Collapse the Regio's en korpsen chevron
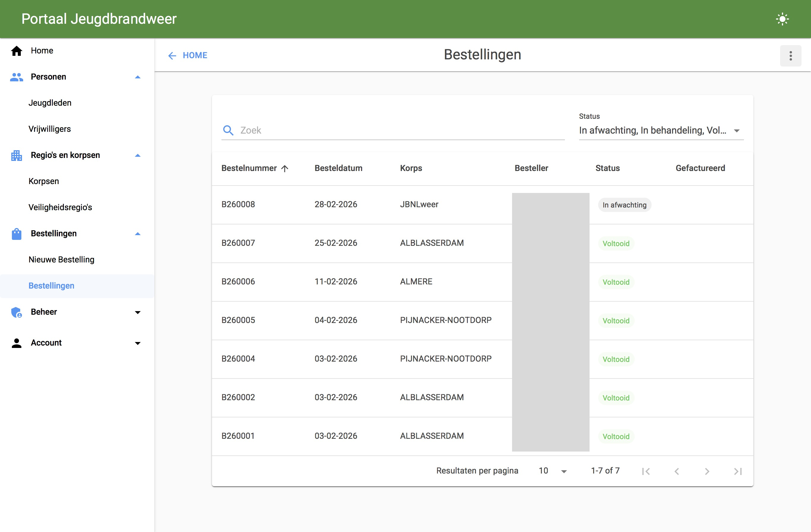This screenshot has height=532, width=811. [138, 155]
